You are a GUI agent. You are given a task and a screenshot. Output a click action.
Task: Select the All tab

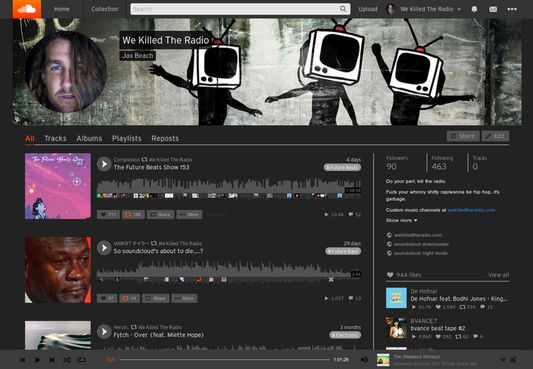pos(30,138)
